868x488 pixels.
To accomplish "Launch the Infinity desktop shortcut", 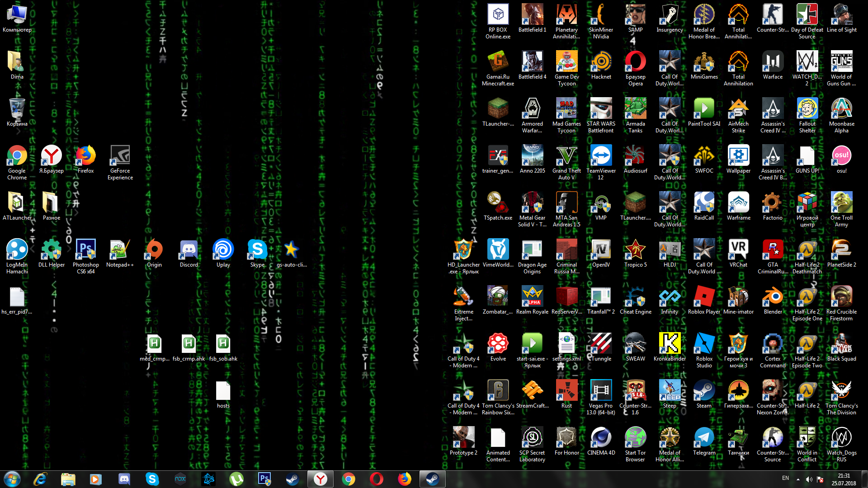I will pos(670,300).
